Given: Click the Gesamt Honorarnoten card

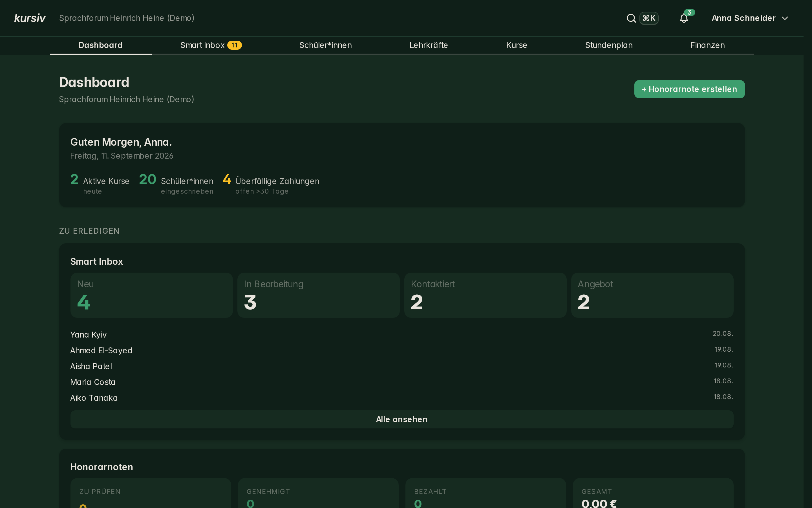Looking at the screenshot, I should coord(653,493).
